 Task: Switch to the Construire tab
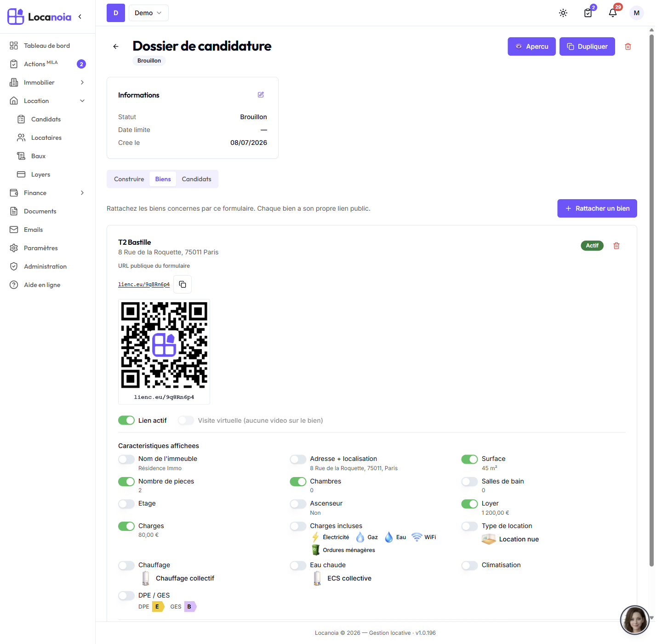(129, 179)
